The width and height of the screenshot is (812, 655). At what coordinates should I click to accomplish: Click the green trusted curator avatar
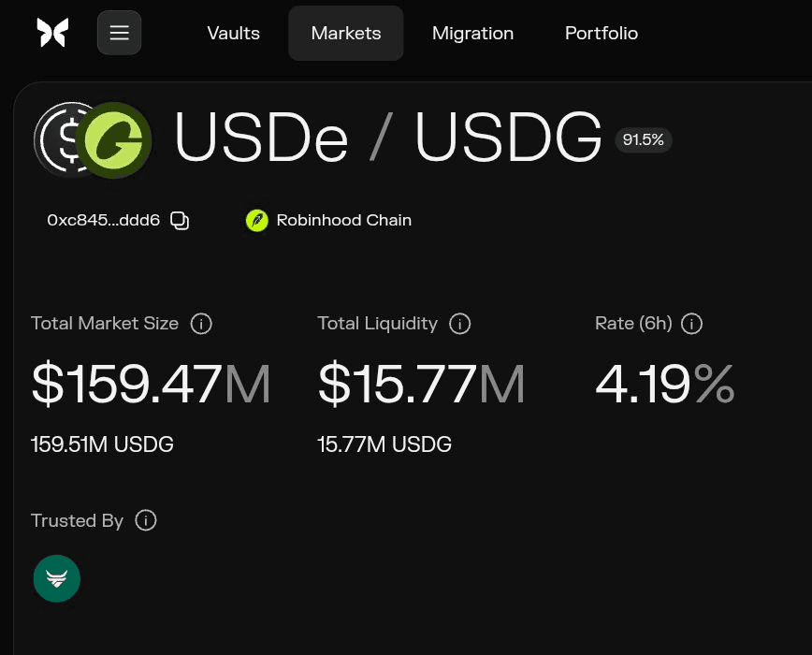tap(57, 578)
